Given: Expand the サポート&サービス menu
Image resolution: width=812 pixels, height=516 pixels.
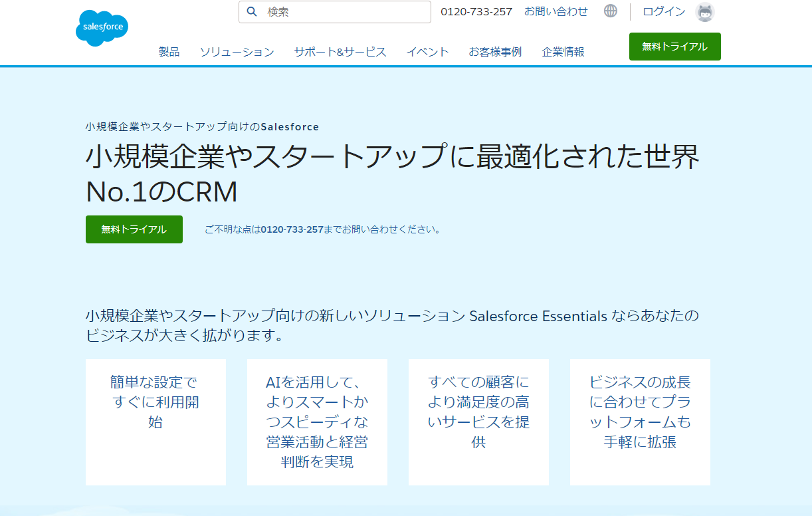Looking at the screenshot, I should coord(340,52).
